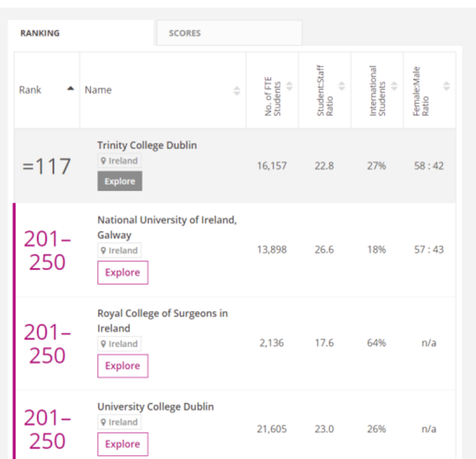Click 17.6 ratio value
This screenshot has width=476, height=459.
point(324,343)
